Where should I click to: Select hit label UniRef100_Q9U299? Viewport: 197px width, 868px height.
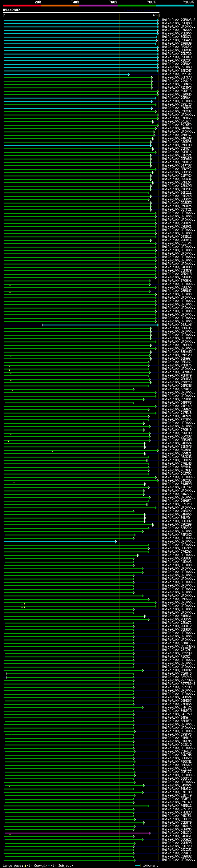177,524
